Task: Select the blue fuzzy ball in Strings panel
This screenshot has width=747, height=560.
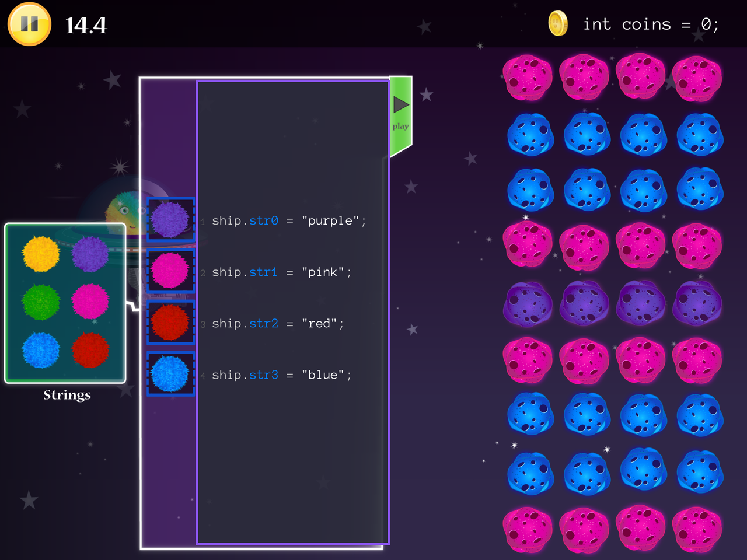Action: point(41,350)
